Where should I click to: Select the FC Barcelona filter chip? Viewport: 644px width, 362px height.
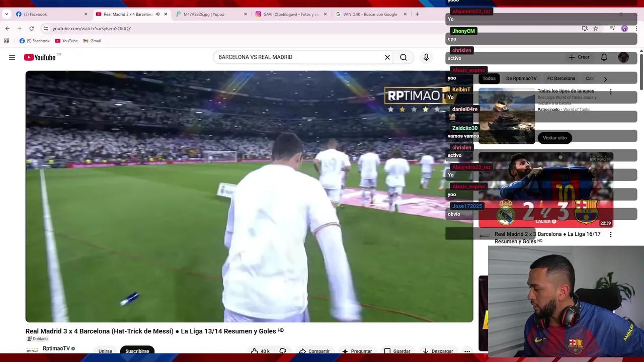561,78
